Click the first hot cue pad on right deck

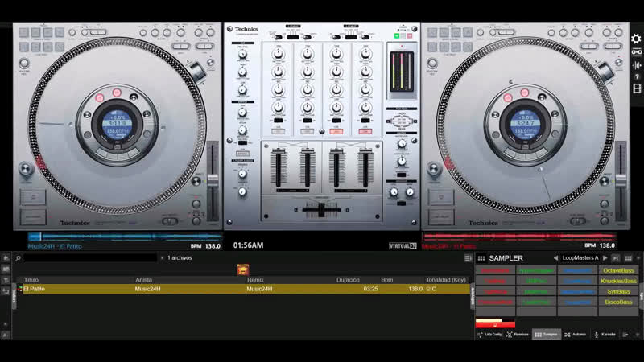point(432,32)
